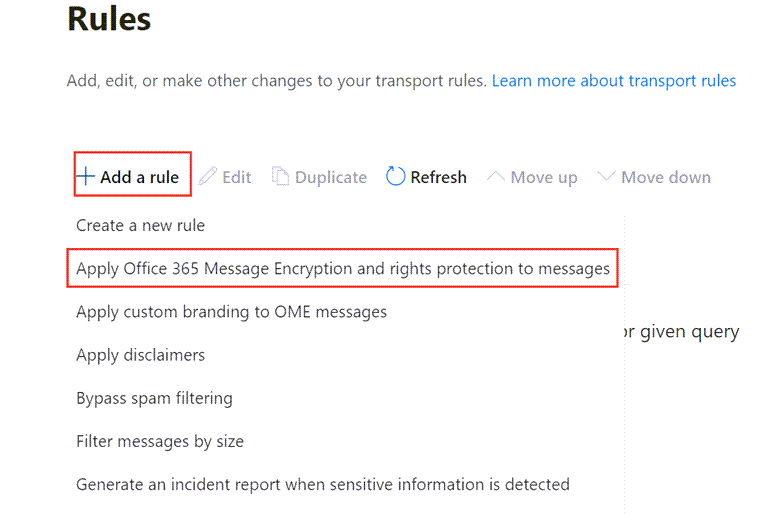This screenshot has height=515, width=762.
Task: Click the plus icon beside Add a rule
Action: (x=87, y=177)
